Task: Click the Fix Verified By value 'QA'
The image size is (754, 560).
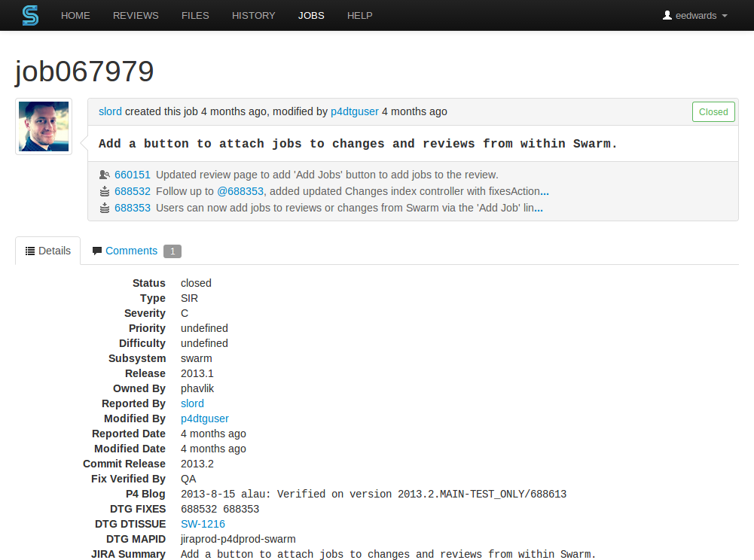Action: (188, 479)
